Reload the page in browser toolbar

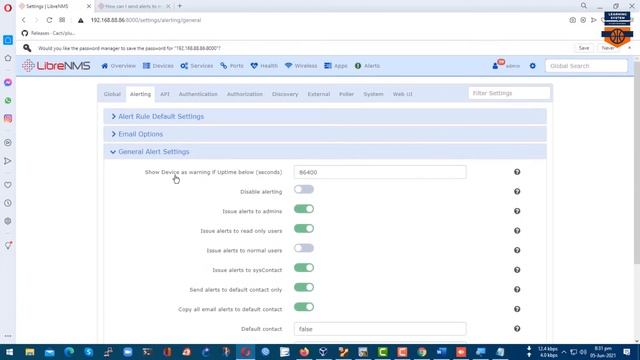coord(49,20)
